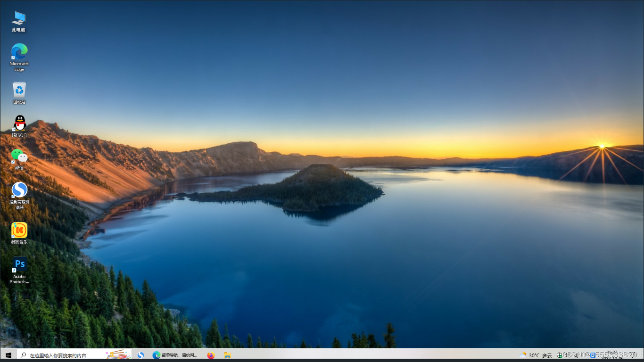Click the Sogou browser taskbar icon
The height and width of the screenshot is (362, 644).
(140, 355)
